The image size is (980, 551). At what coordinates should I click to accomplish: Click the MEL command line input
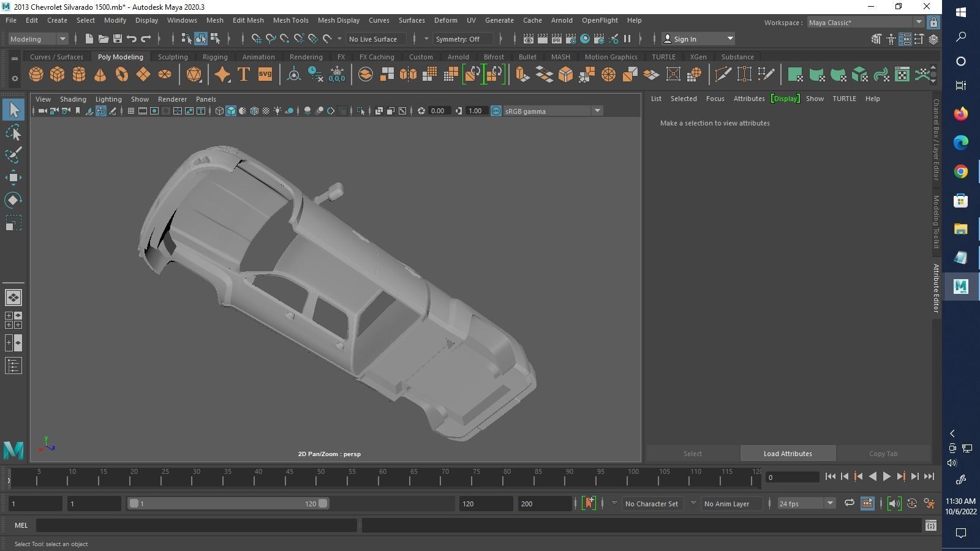click(x=196, y=525)
